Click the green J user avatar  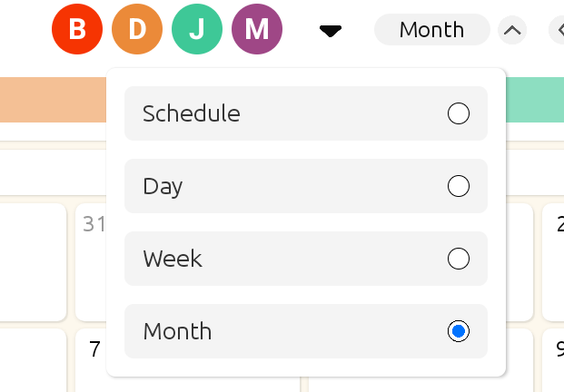[197, 30]
